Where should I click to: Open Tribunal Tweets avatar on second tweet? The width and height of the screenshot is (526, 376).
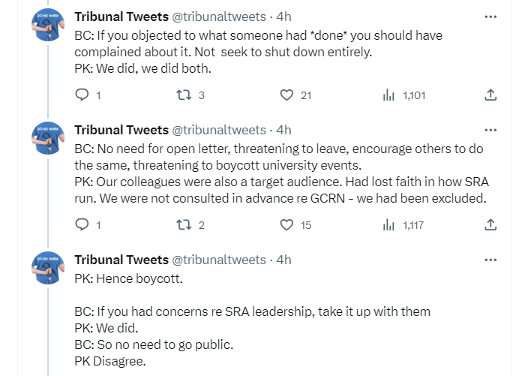pyautogui.click(x=48, y=138)
